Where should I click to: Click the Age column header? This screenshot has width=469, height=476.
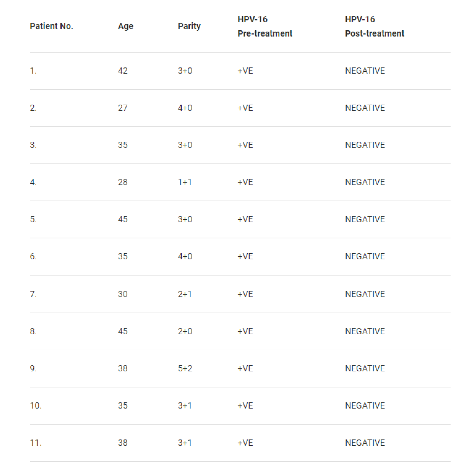(126, 26)
